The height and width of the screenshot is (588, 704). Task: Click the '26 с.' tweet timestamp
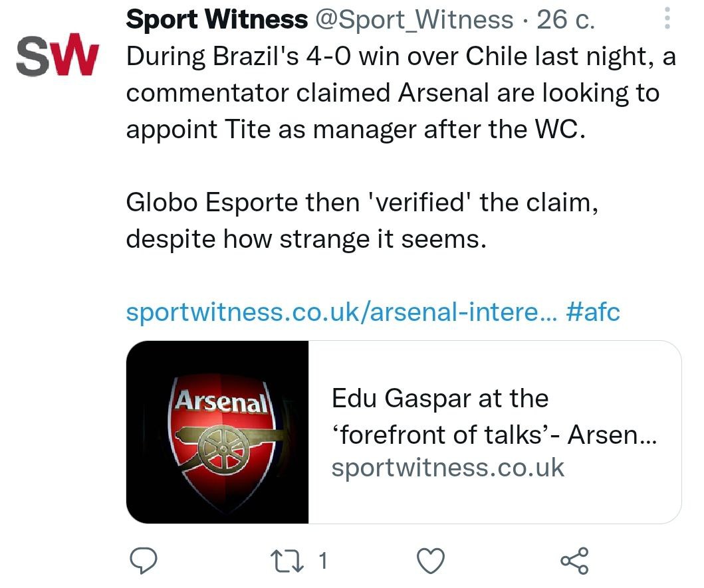click(x=565, y=21)
